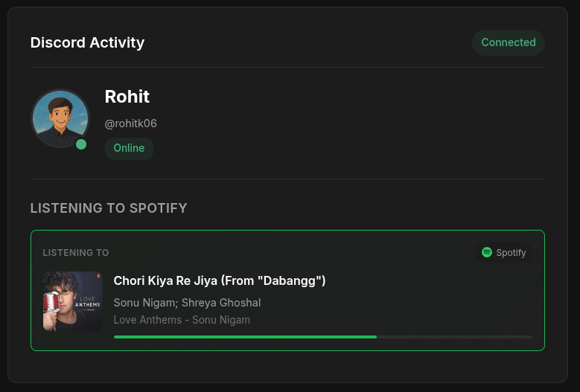Click the Sonu Nigam; Shreya Ghoshal artists line
The image size is (580, 392).
(187, 302)
